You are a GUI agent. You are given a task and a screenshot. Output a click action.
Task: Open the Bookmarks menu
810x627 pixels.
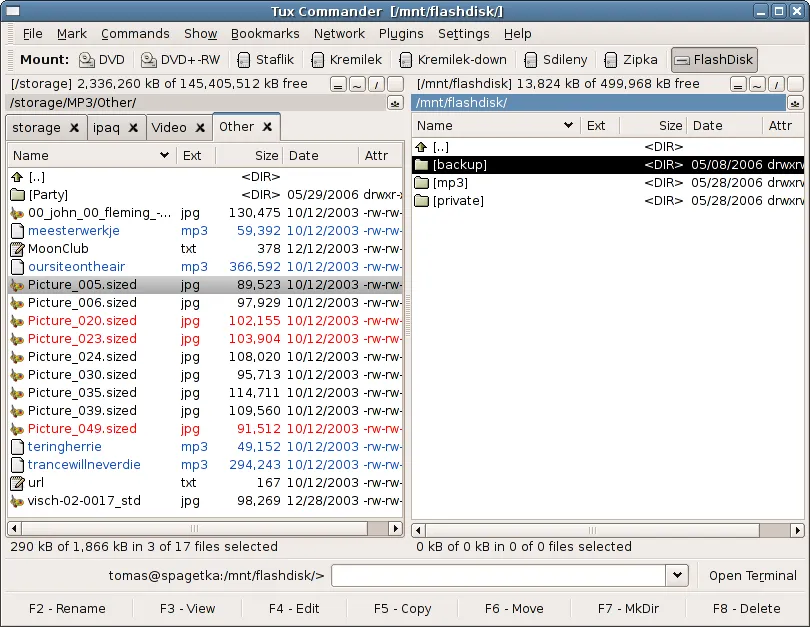click(x=265, y=33)
